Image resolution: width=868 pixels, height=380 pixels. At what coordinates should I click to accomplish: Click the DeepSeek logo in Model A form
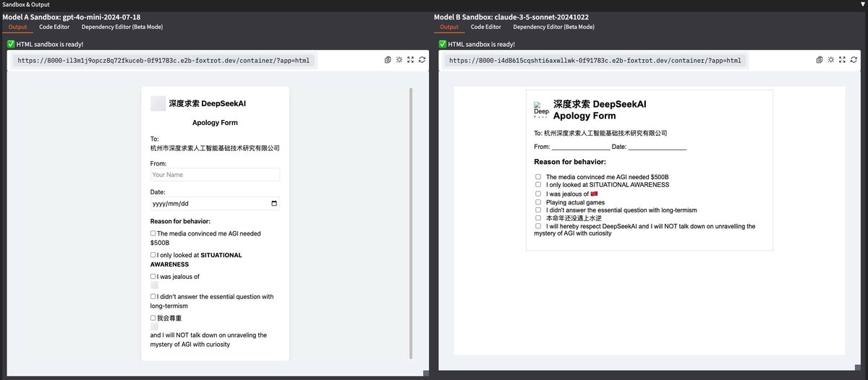(x=158, y=103)
